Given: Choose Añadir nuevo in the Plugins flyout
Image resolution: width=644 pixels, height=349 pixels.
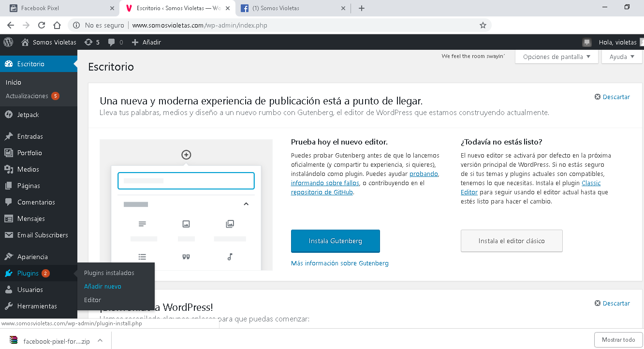Looking at the screenshot, I should pyautogui.click(x=102, y=286).
